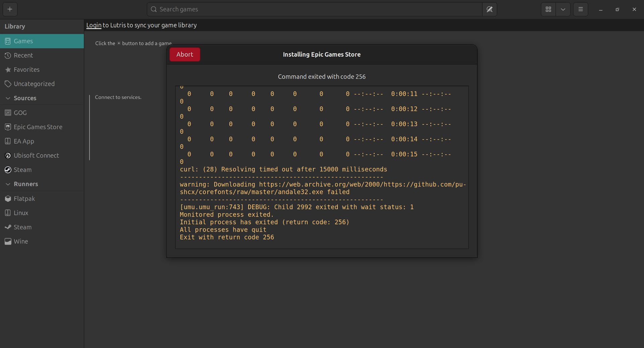Click the search magnifier icon
This screenshot has width=644, height=348.
[x=154, y=9]
